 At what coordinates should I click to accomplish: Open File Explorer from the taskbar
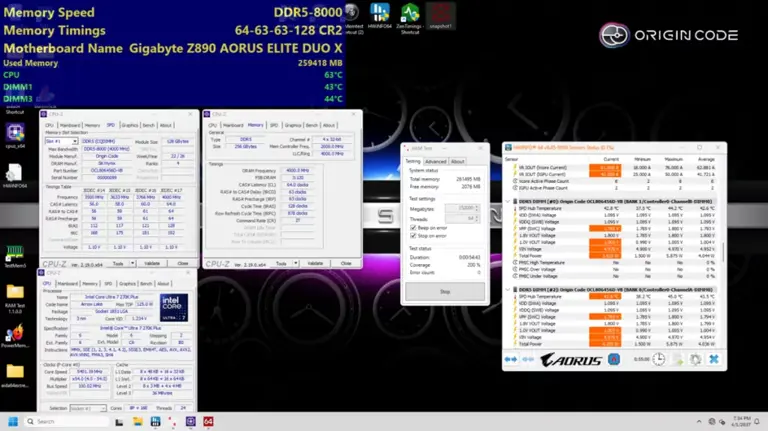138,422
